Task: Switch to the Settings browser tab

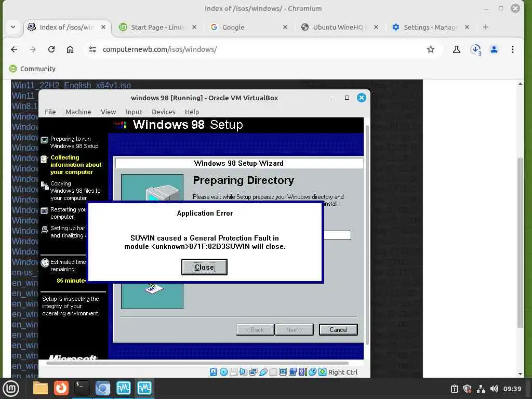Action: pos(430,27)
